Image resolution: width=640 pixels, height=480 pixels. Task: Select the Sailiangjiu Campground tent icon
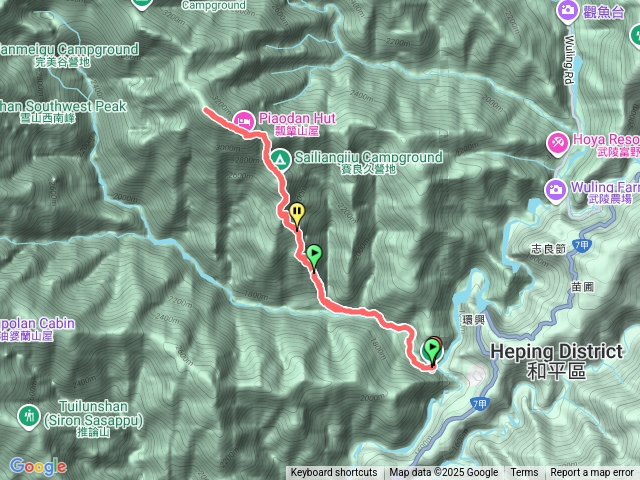click(280, 160)
